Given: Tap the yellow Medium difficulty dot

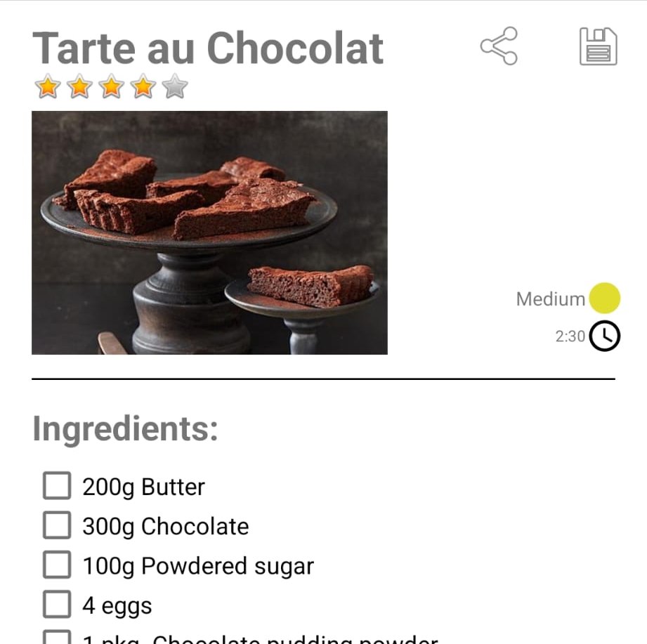Looking at the screenshot, I should click(605, 298).
